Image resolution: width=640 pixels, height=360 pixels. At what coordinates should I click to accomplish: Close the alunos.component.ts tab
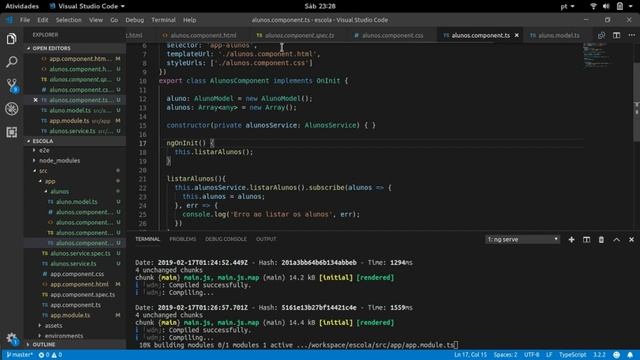(x=517, y=36)
